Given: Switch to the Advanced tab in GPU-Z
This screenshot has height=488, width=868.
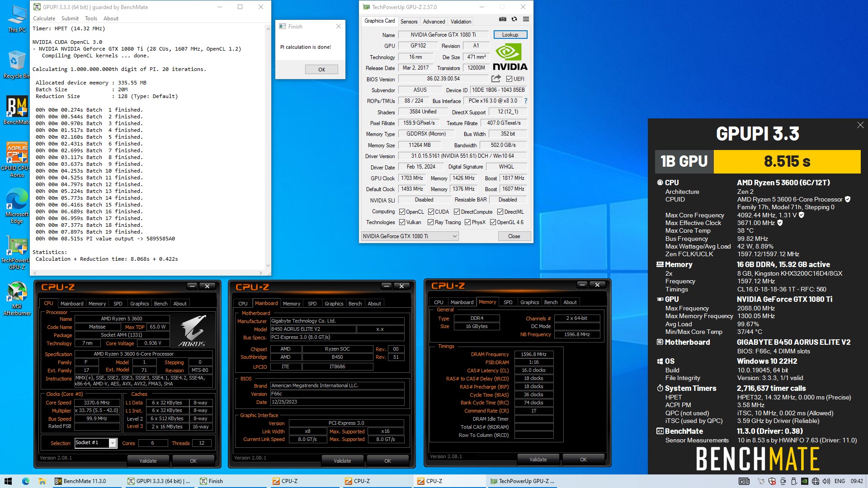Looking at the screenshot, I should click(x=434, y=22).
